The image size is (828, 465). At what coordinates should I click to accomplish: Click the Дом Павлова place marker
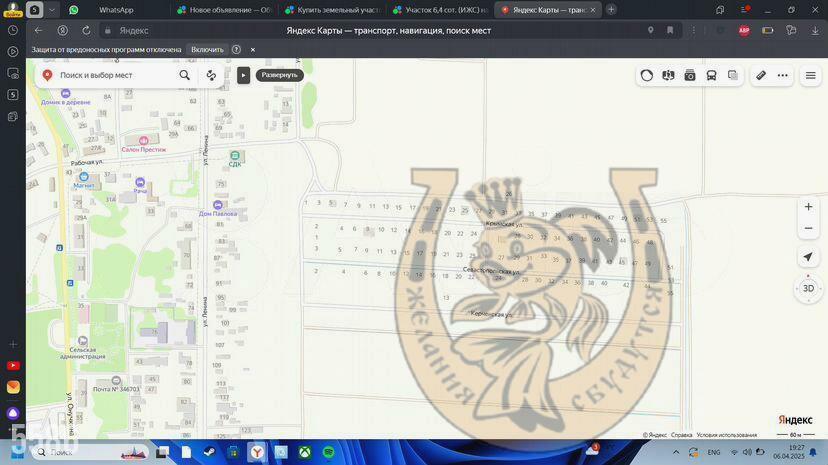218,205
